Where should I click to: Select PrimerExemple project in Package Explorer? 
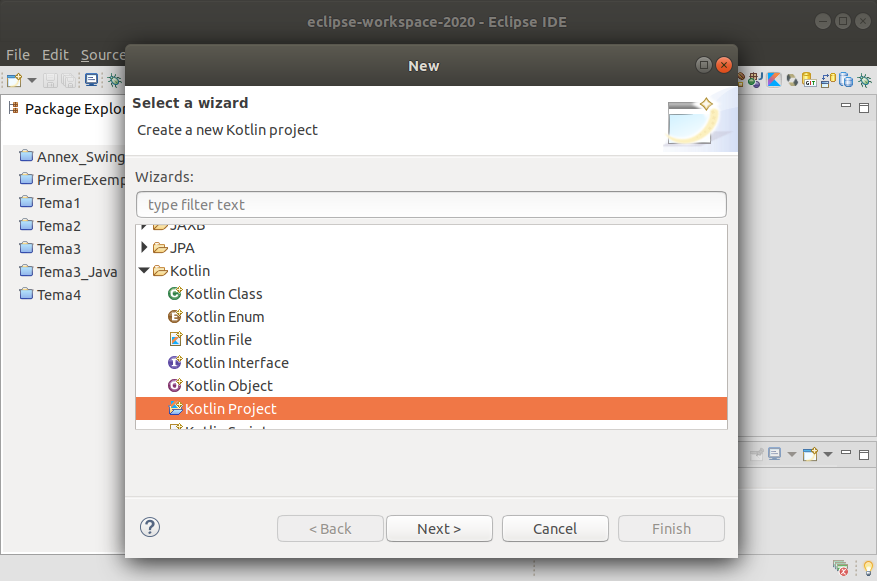(x=72, y=180)
